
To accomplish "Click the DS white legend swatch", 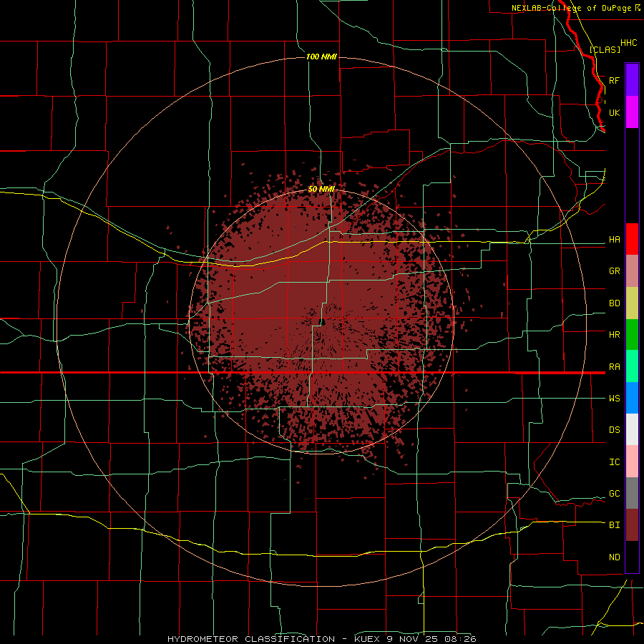I will 632,429.
